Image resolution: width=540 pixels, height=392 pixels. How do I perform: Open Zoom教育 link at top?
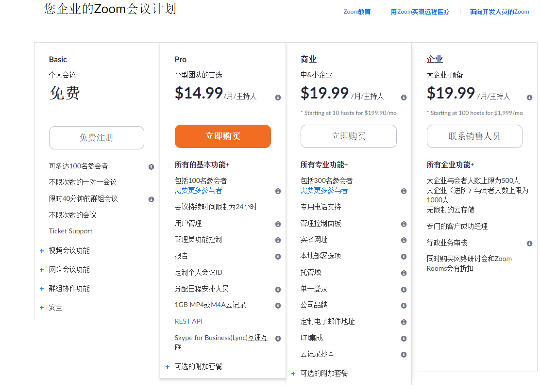[357, 12]
